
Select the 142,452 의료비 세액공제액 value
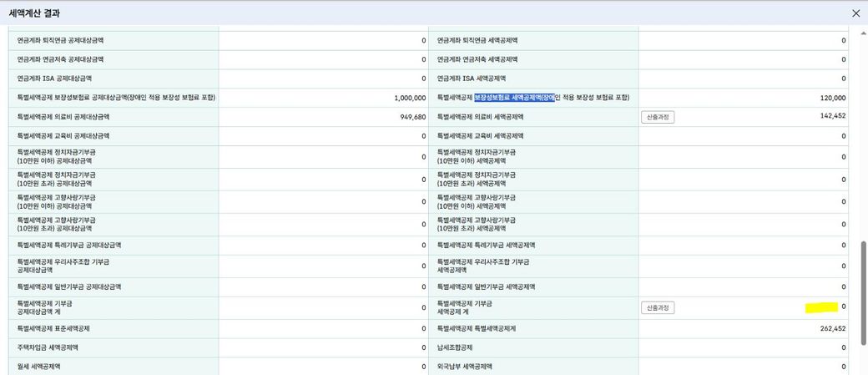pos(832,116)
